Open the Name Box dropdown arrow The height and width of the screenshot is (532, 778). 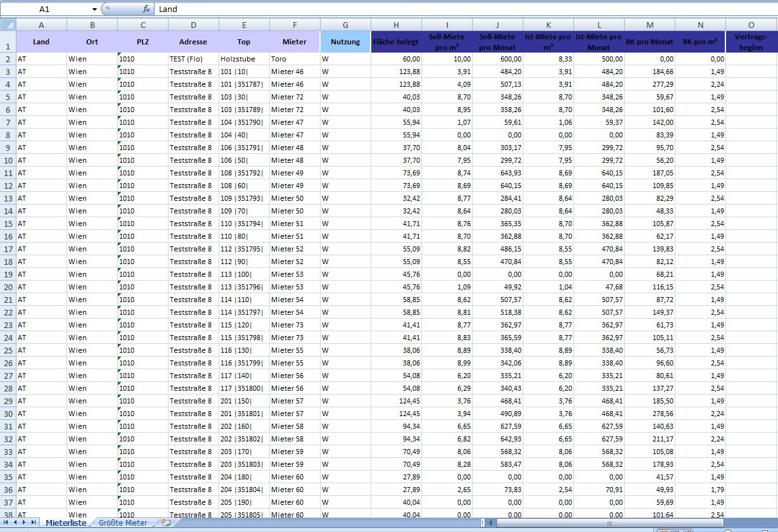pos(94,9)
